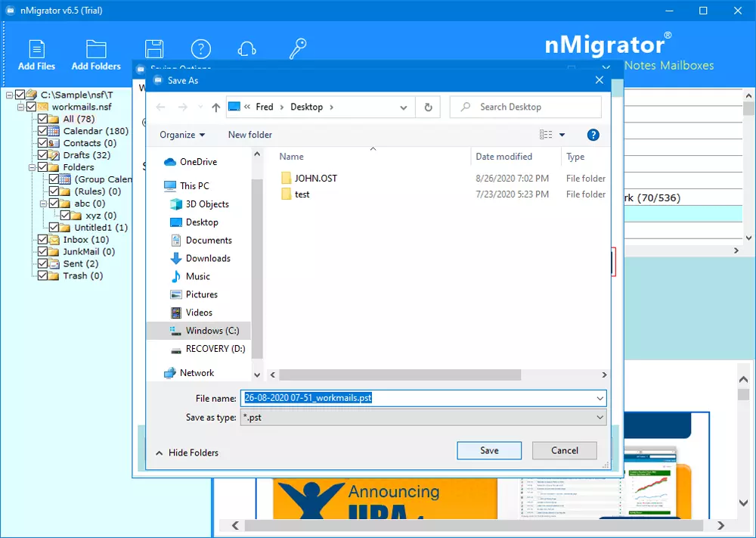This screenshot has width=756, height=538.
Task: Toggle the Contacts (0) checkbox
Action: pos(42,143)
